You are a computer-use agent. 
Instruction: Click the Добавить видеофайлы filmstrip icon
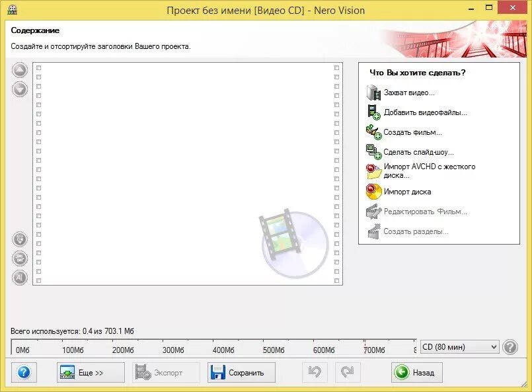pyautogui.click(x=373, y=112)
